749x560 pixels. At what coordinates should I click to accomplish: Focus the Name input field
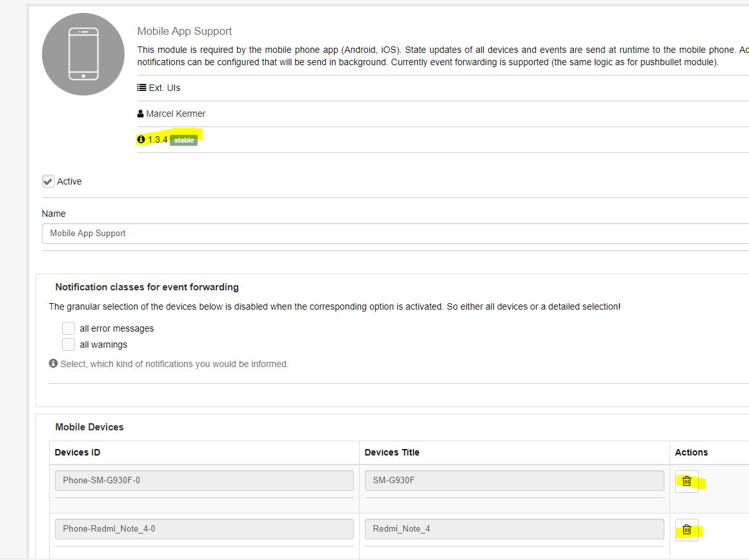(x=395, y=234)
